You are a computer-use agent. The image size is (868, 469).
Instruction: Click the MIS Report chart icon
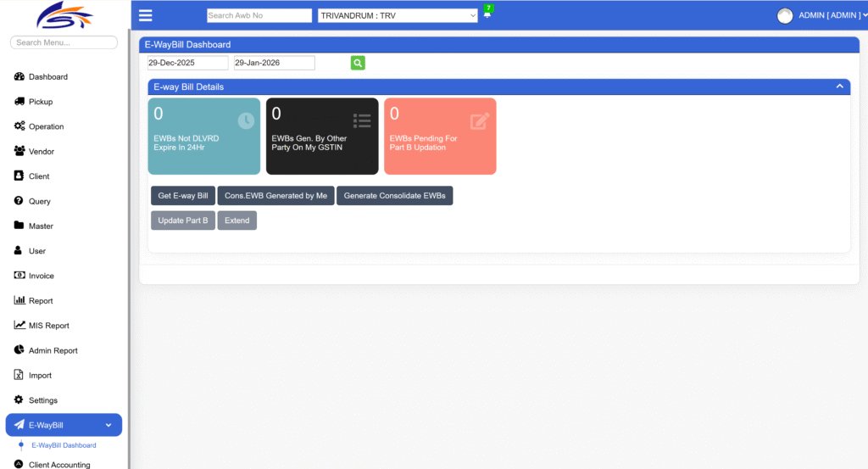(x=19, y=326)
